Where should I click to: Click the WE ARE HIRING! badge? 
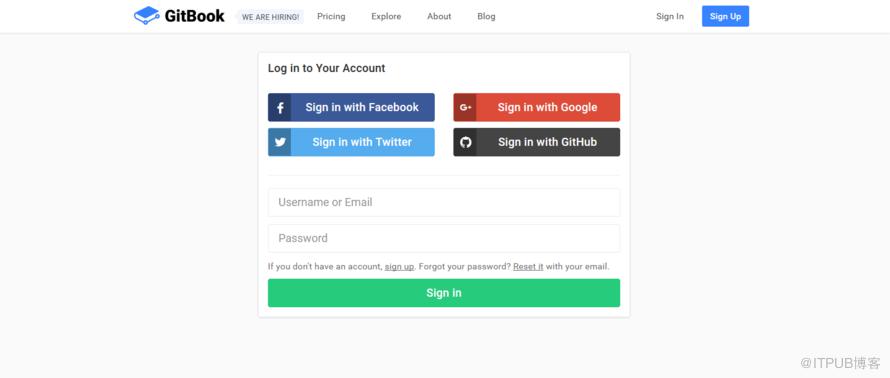[270, 17]
